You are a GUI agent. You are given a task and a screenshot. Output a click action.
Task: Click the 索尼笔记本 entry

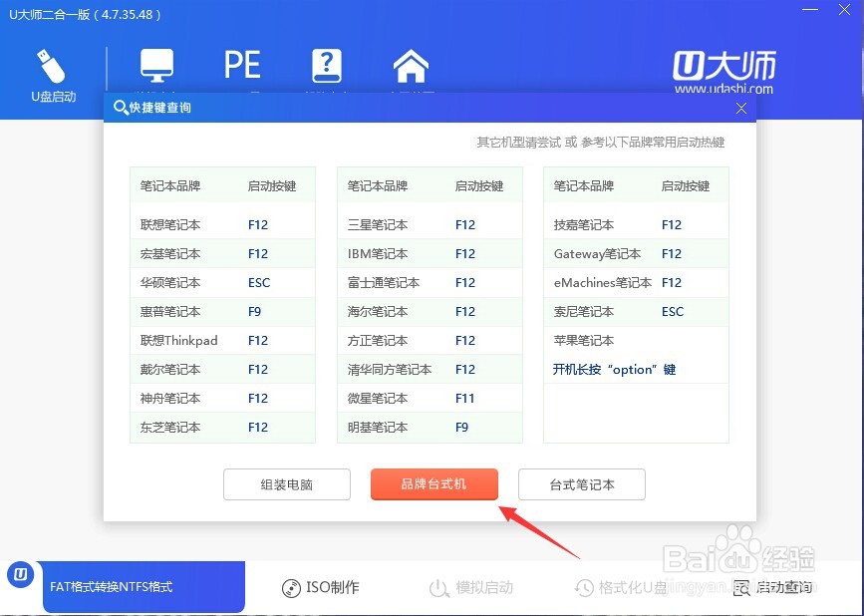(584, 312)
